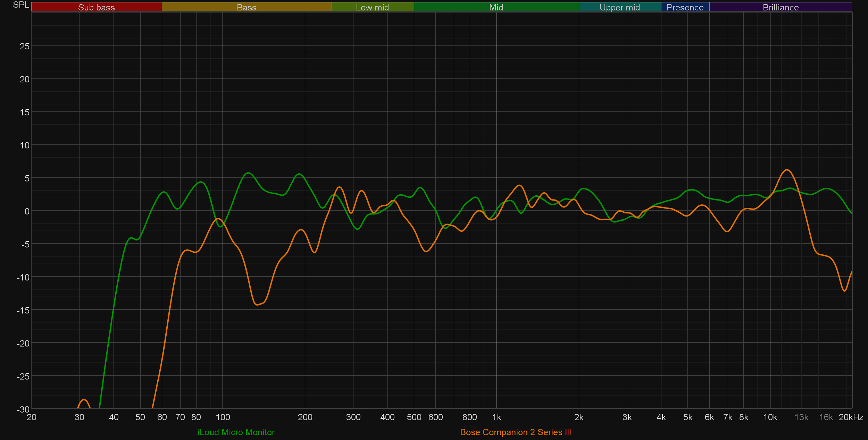Click the orange curve's deepest bass dip
This screenshot has width=868, height=440.
[257, 305]
